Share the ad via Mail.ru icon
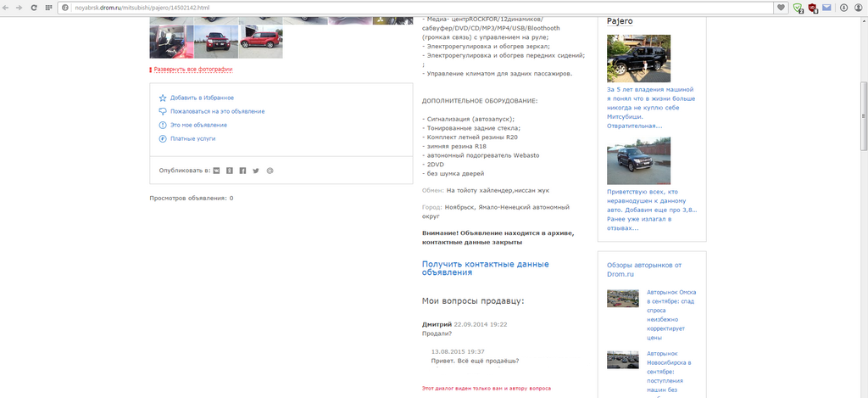Image resolution: width=868 pixels, height=398 pixels. pyautogui.click(x=270, y=171)
